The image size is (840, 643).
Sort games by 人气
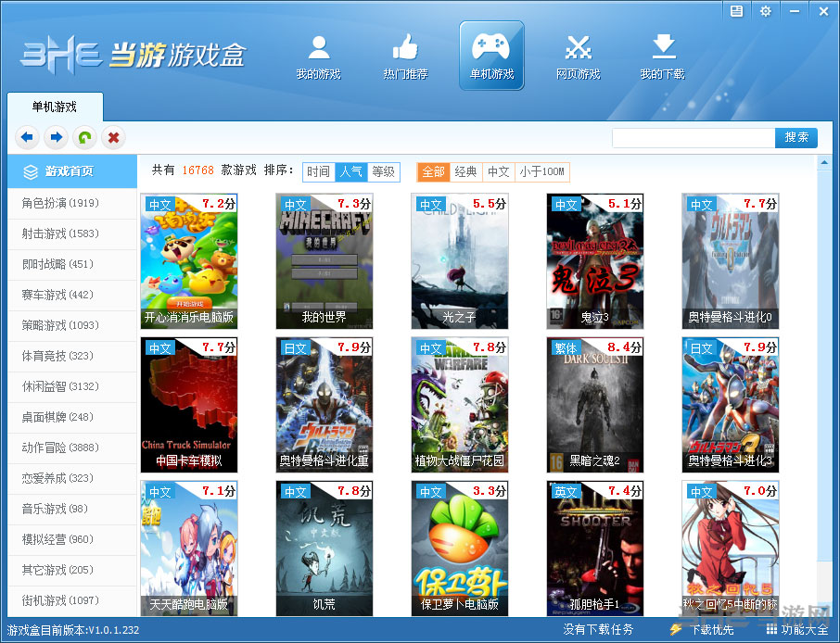tap(351, 171)
